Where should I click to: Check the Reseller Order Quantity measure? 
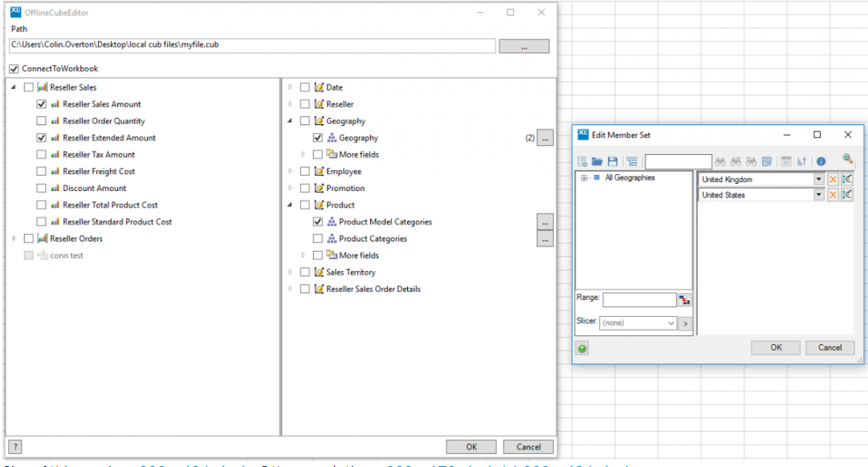click(42, 120)
